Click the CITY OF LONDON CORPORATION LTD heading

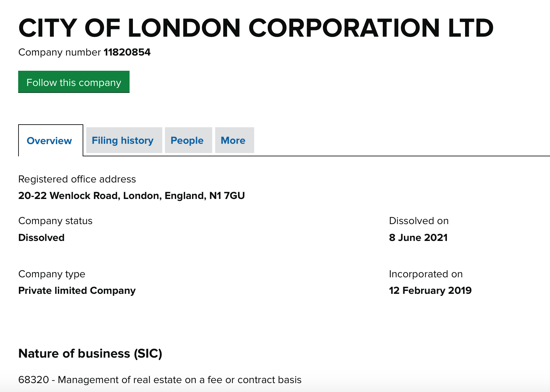pos(256,28)
